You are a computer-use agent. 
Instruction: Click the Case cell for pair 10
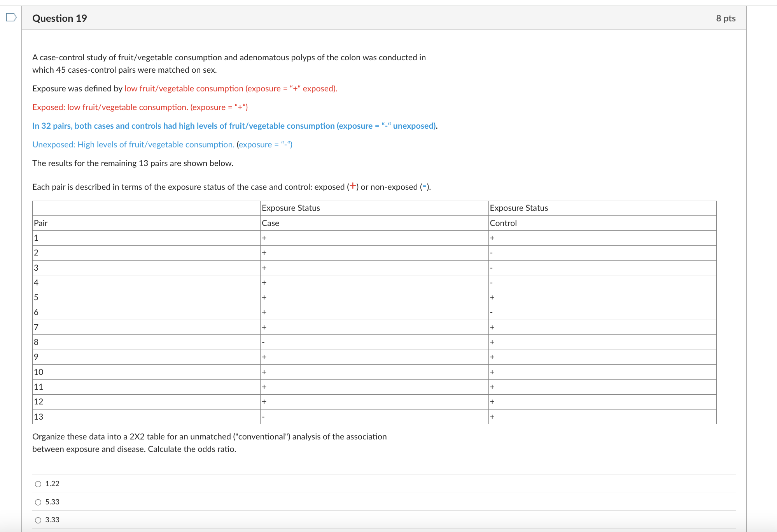pos(264,372)
